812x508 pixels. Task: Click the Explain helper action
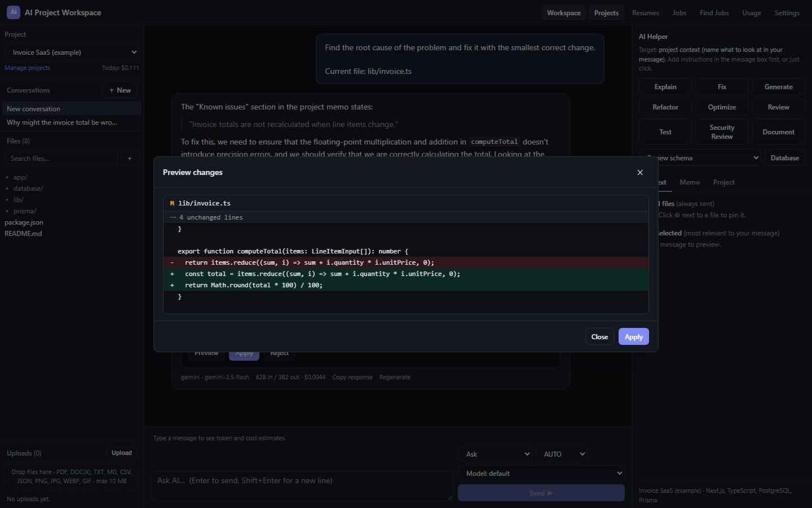[x=665, y=87]
